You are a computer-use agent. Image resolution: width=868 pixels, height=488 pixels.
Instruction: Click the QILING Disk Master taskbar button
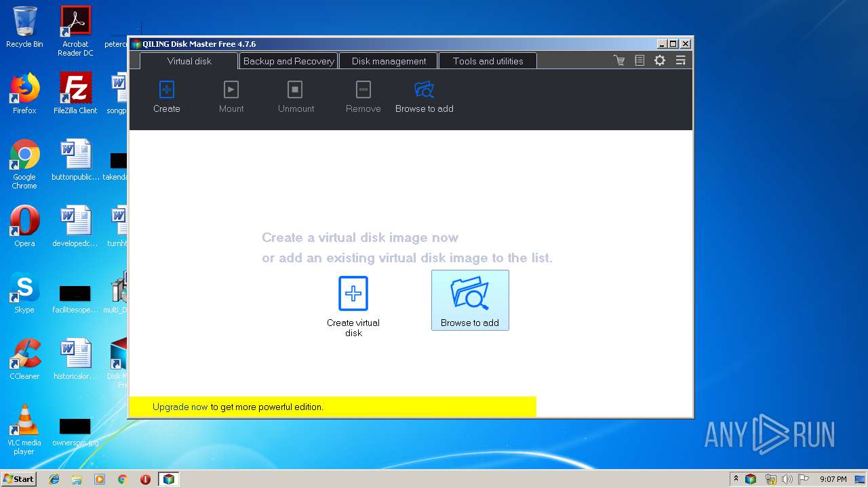[x=169, y=479]
